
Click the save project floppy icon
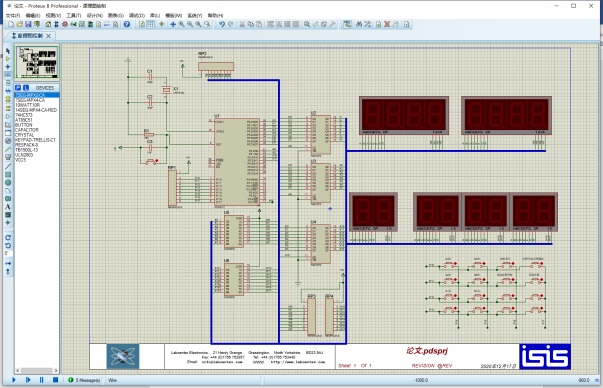pos(28,24)
